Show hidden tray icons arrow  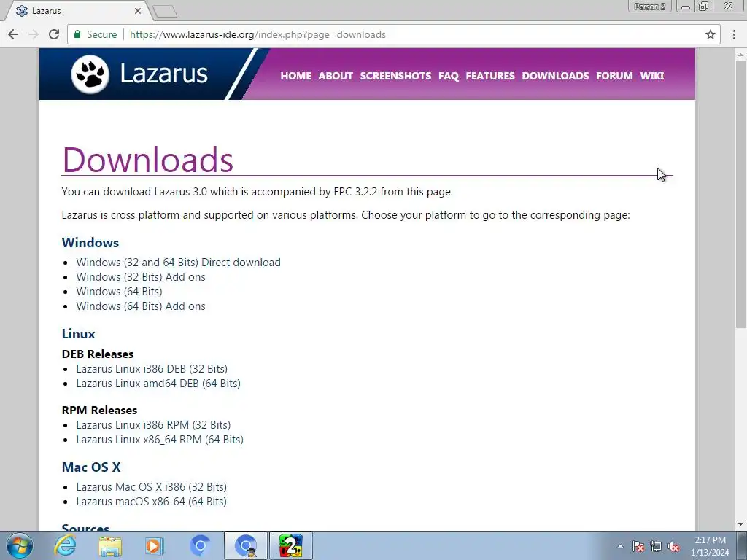[x=620, y=547]
